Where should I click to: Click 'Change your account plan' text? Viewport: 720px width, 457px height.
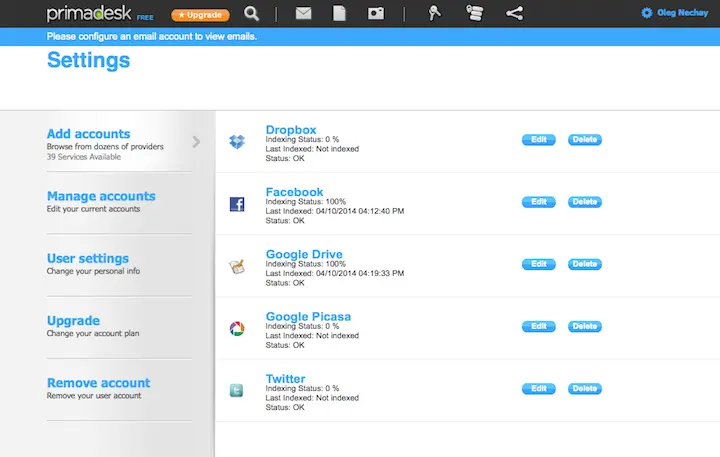coord(93,333)
